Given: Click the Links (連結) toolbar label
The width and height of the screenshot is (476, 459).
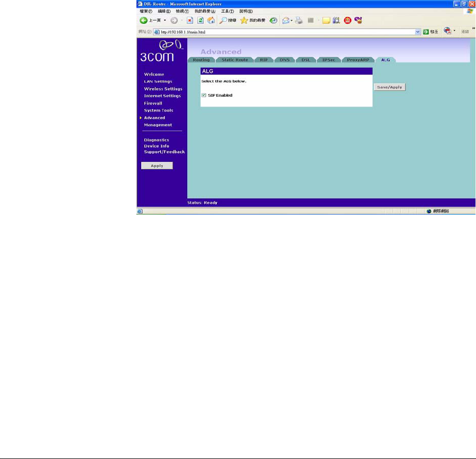Looking at the screenshot, I should tap(465, 32).
